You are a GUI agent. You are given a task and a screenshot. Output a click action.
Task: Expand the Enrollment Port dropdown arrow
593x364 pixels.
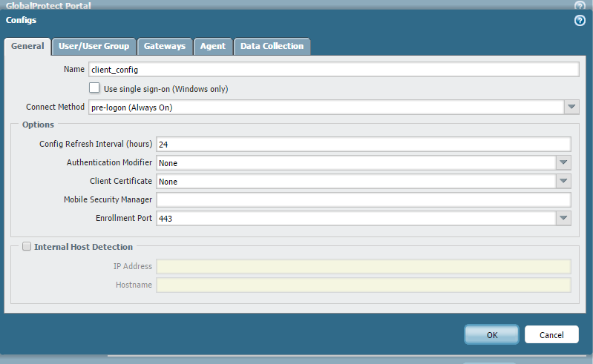pyautogui.click(x=563, y=218)
